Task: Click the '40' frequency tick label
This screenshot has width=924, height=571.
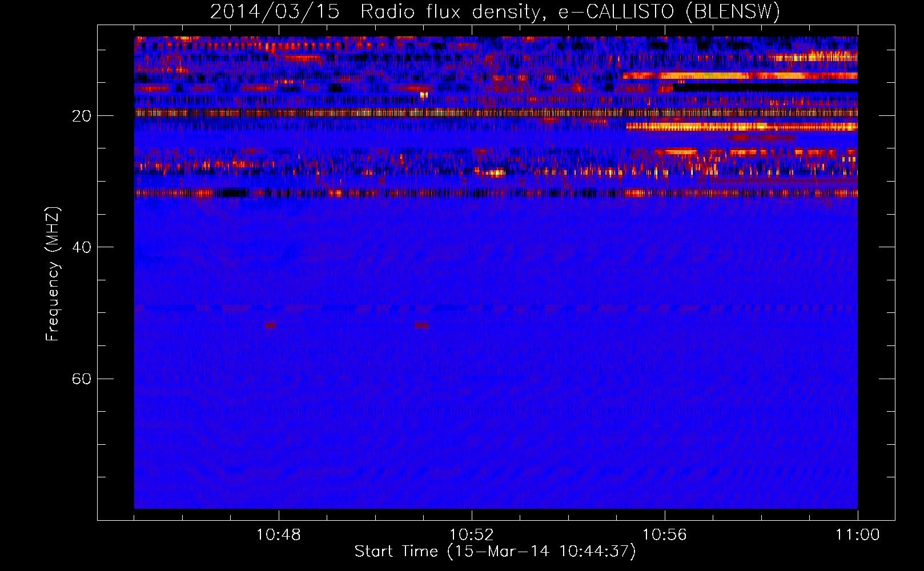Action: click(x=81, y=247)
